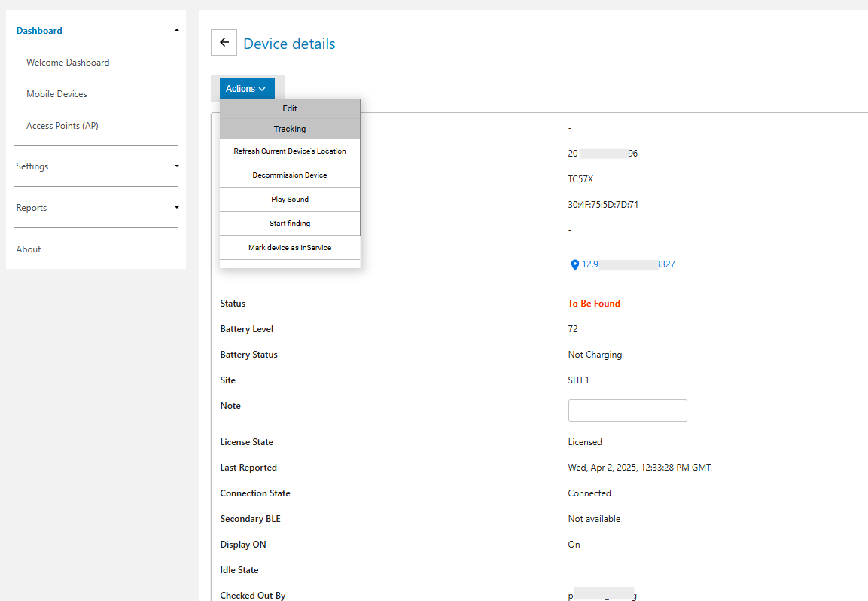Open the About page
This screenshot has height=601, width=868.
(29, 249)
